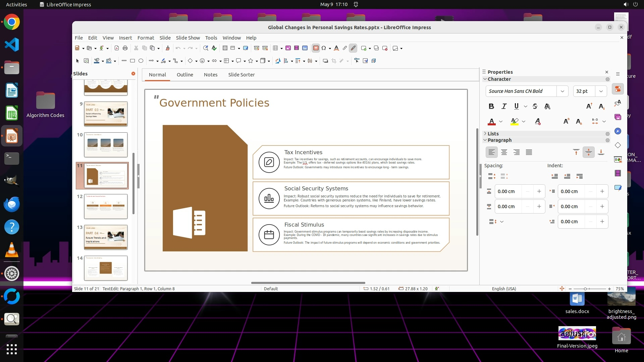Switch to the Outline view tab
The image size is (644, 362).
185,75
